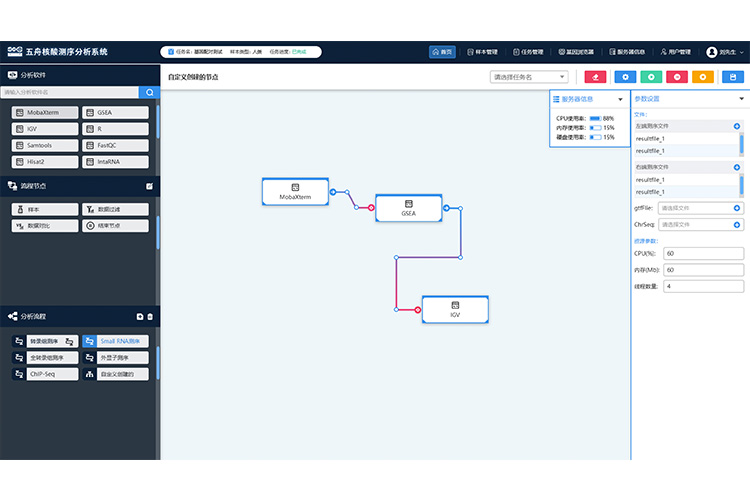The height and width of the screenshot is (500, 750).
Task: Click the add icon in 分析流程 header
Action: coord(140,317)
